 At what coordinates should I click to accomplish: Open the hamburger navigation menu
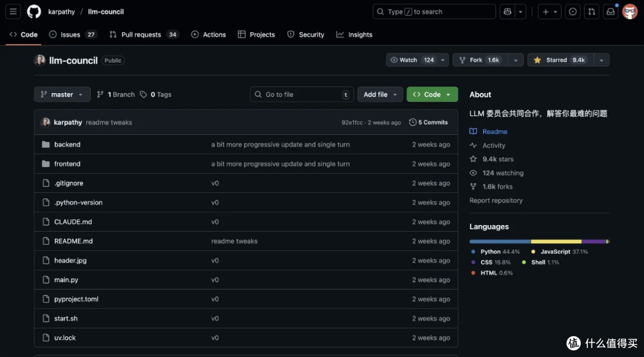[x=13, y=11]
